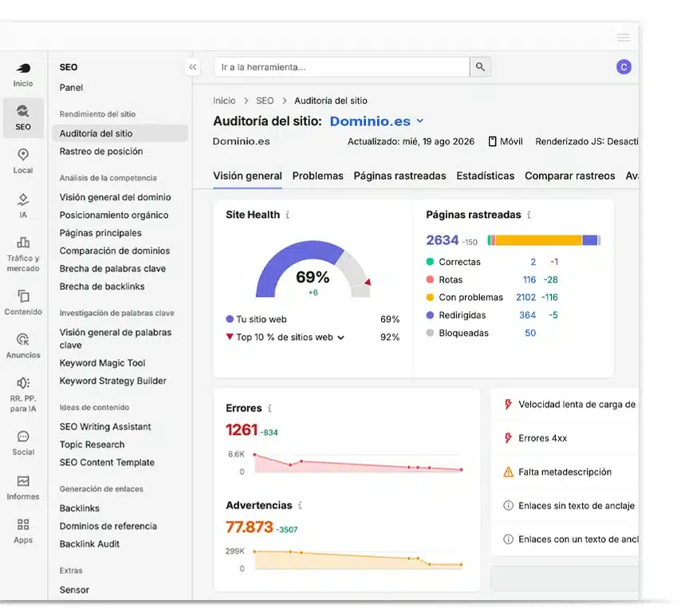Open the Inicio home icon in sidebar
The height and width of the screenshot is (616, 685).
tap(23, 68)
